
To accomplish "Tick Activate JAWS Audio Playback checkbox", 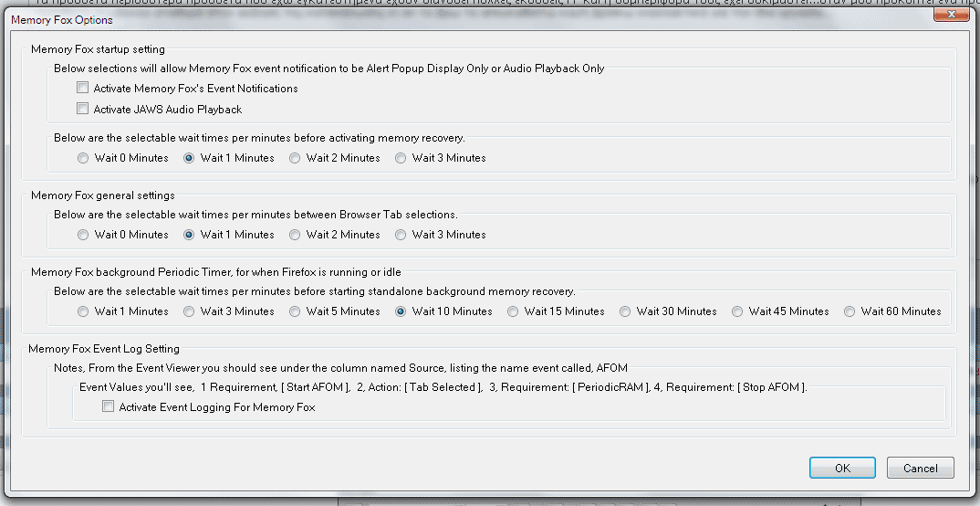I will pyautogui.click(x=82, y=108).
